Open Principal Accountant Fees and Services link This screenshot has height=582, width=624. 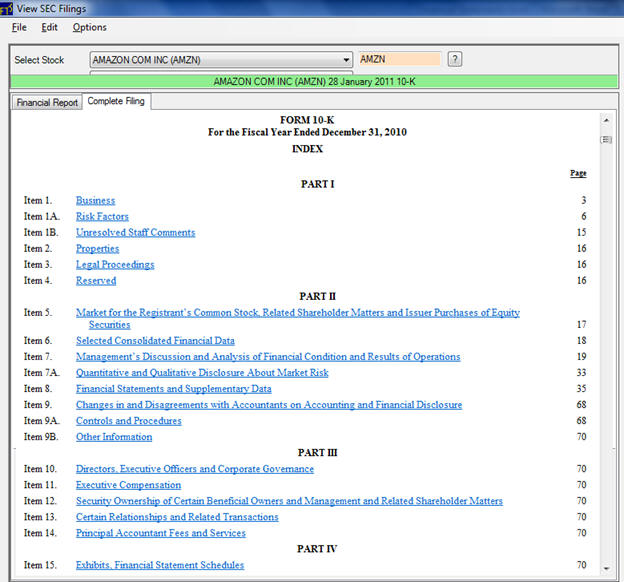(161, 533)
